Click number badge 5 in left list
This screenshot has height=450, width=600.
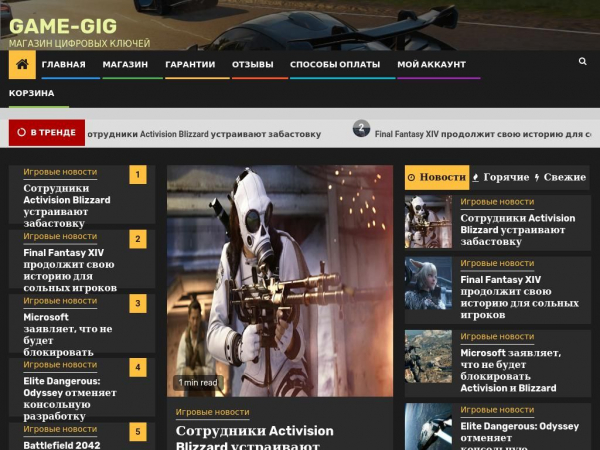(138, 432)
